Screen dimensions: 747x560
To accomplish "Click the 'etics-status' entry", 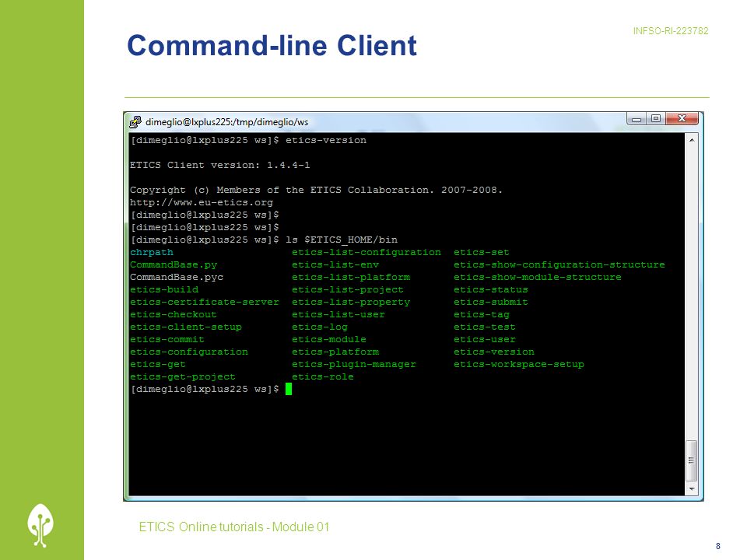I will point(491,289).
